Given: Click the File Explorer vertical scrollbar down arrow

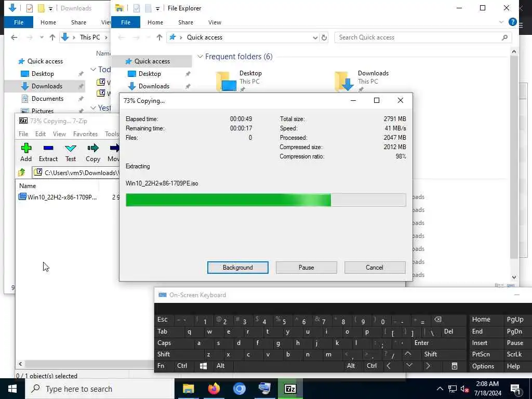Looking at the screenshot, I should coord(514,277).
